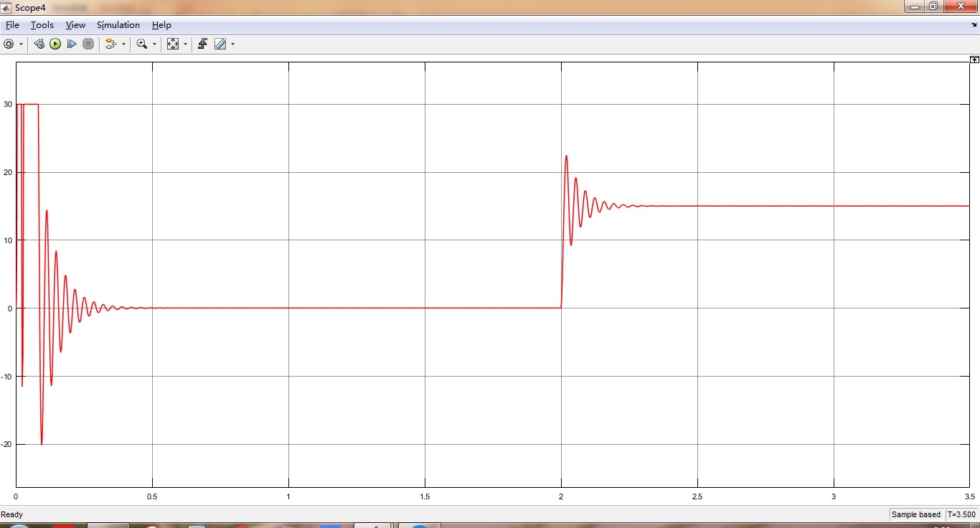The width and height of the screenshot is (980, 528).
Task: Click the Scope4 title bar MATLAB icon
Action: 6,6
